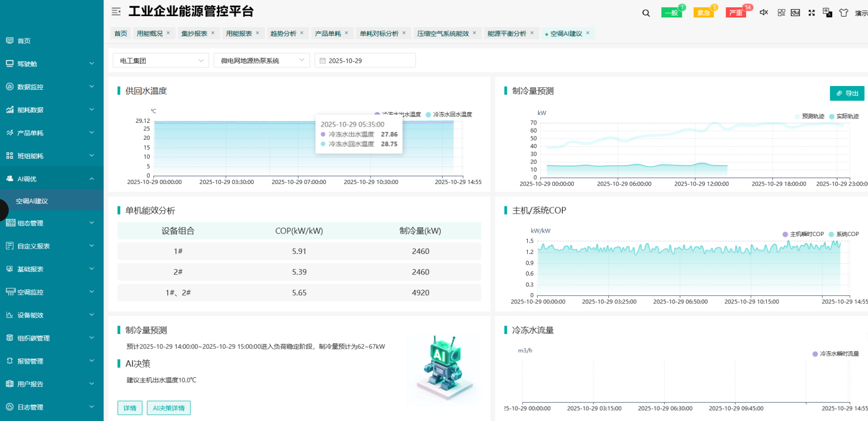The width and height of the screenshot is (868, 421).
Task: Switch to the 集抄报表 tab
Action: coord(194,34)
